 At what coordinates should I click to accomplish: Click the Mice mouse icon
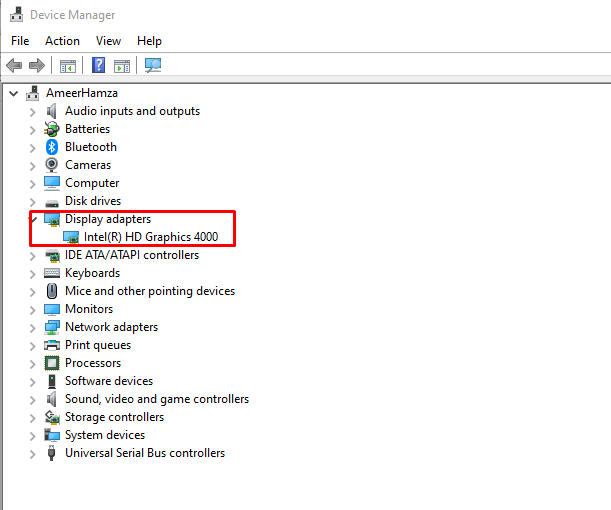[x=52, y=291]
